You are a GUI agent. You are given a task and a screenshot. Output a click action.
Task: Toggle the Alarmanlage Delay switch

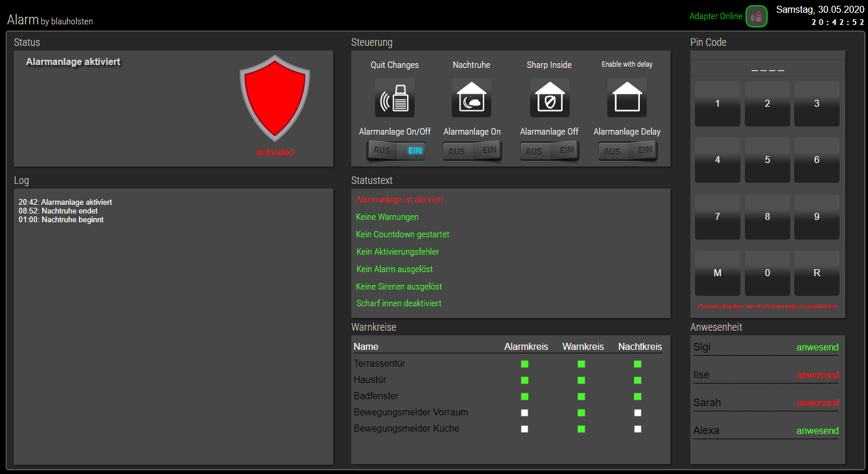coord(628,151)
